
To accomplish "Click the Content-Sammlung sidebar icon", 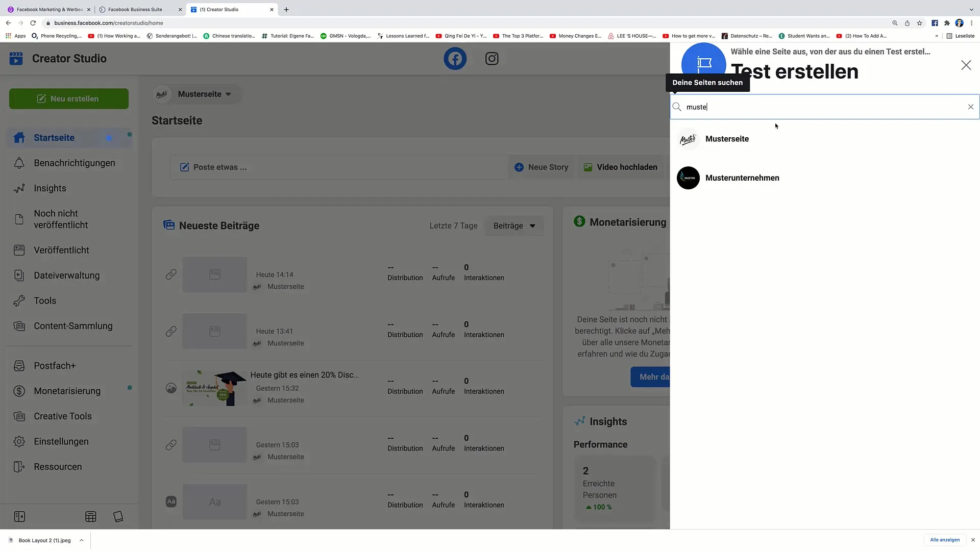I will point(19,326).
